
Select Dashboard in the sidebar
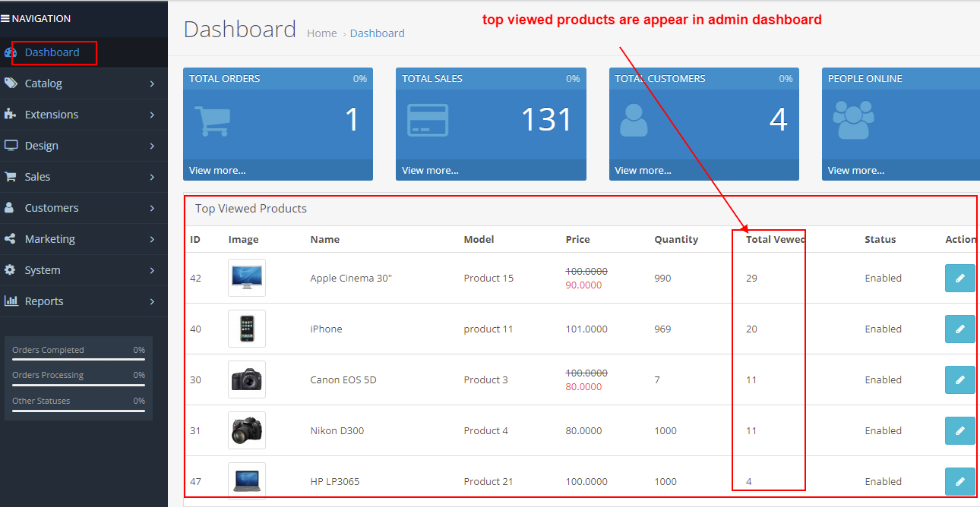52,52
